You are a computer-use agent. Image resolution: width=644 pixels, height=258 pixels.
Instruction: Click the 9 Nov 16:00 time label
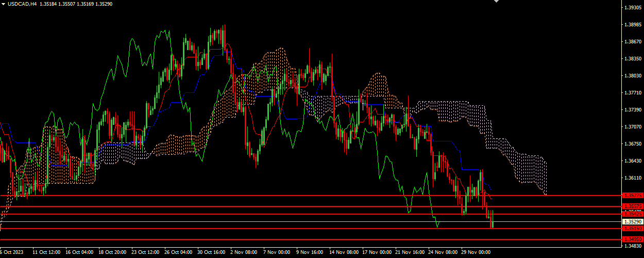tap(310, 253)
